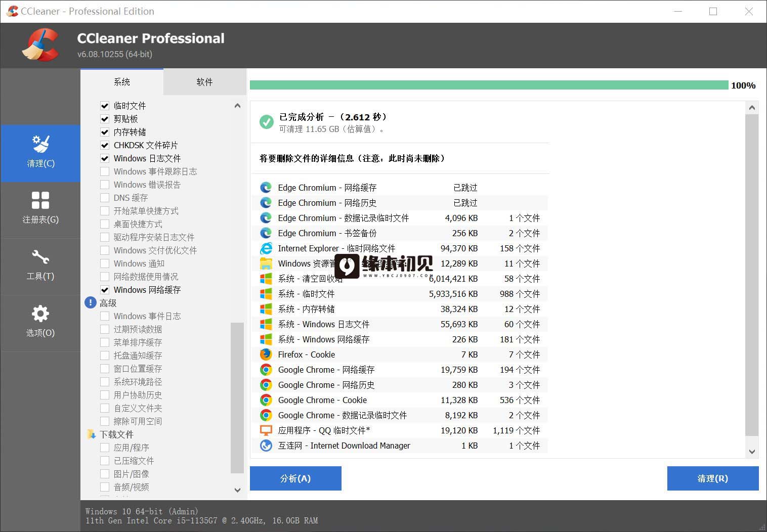Screen dimensions: 767x532
Task: Enable the DNS 缓存 checkbox
Action: point(105,198)
